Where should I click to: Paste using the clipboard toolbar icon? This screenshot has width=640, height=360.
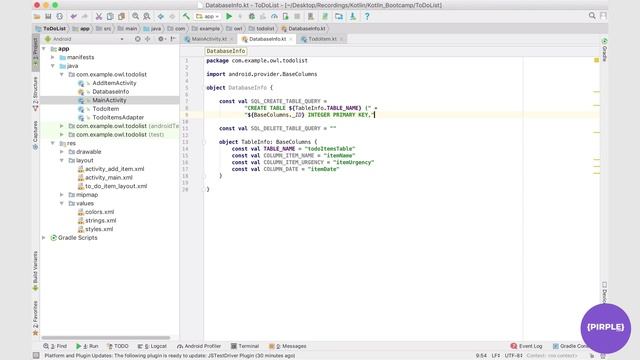(x=121, y=16)
